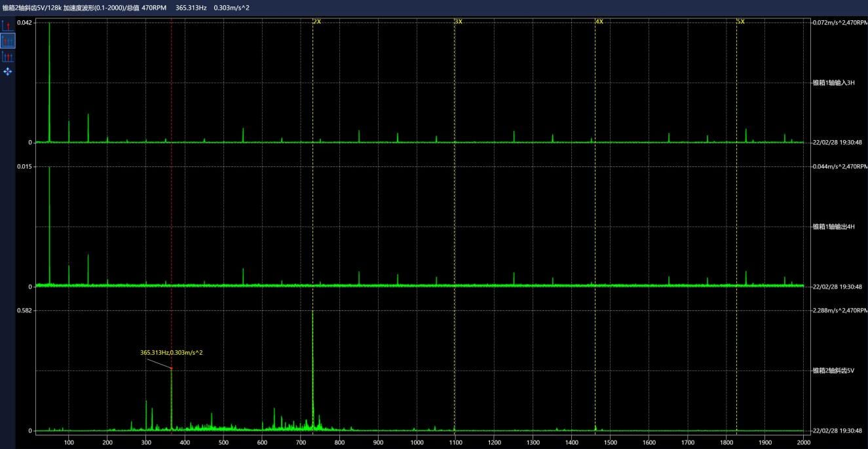The image size is (868, 449).
Task: Select the single-peak cursor tool icon
Action: (x=8, y=26)
